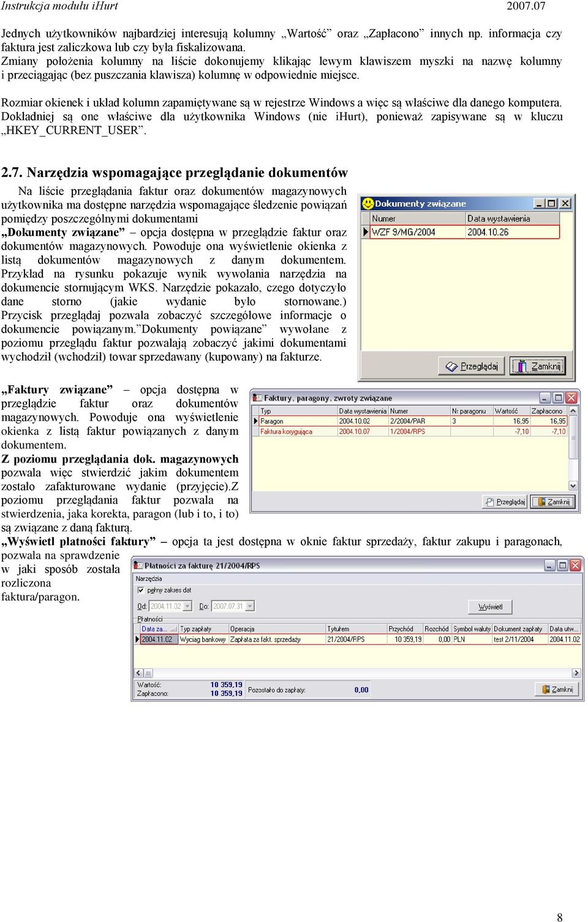The width and height of the screenshot is (588, 922).
Task: Click the Rozchód column header
Action: pos(437,629)
